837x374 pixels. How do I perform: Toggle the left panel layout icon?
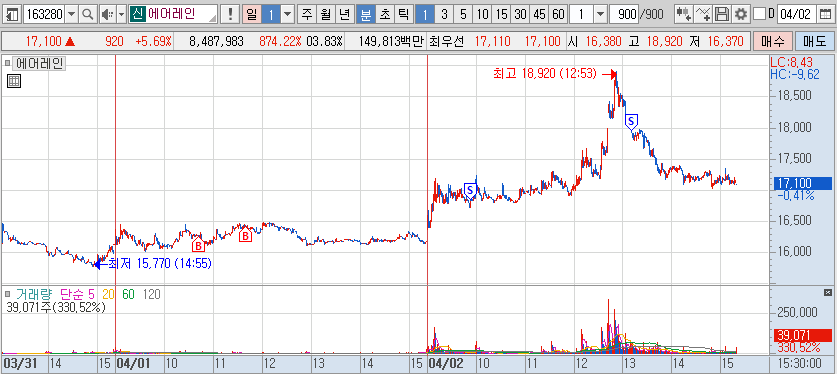click(x=12, y=14)
